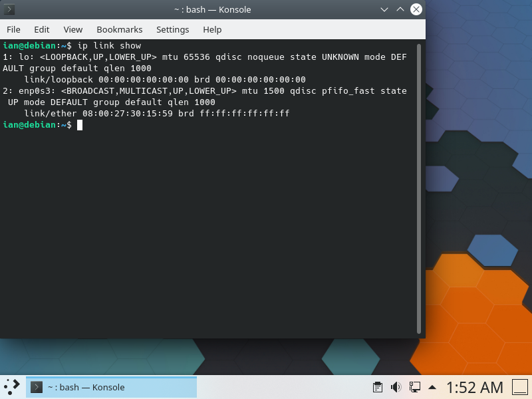Click the 'ip link show' command text
The width and height of the screenshot is (532, 399).
[x=109, y=46]
